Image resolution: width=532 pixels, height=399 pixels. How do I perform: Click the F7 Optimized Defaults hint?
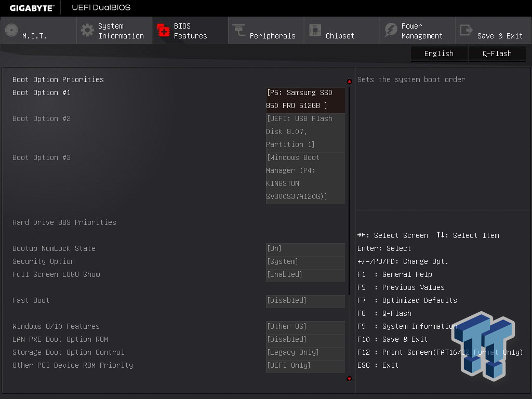click(x=407, y=301)
